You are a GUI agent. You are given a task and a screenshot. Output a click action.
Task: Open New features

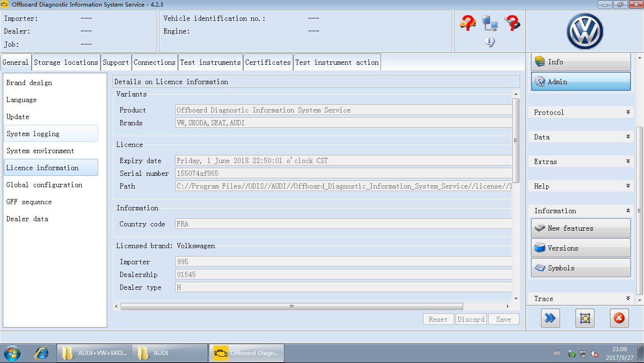pyautogui.click(x=581, y=228)
